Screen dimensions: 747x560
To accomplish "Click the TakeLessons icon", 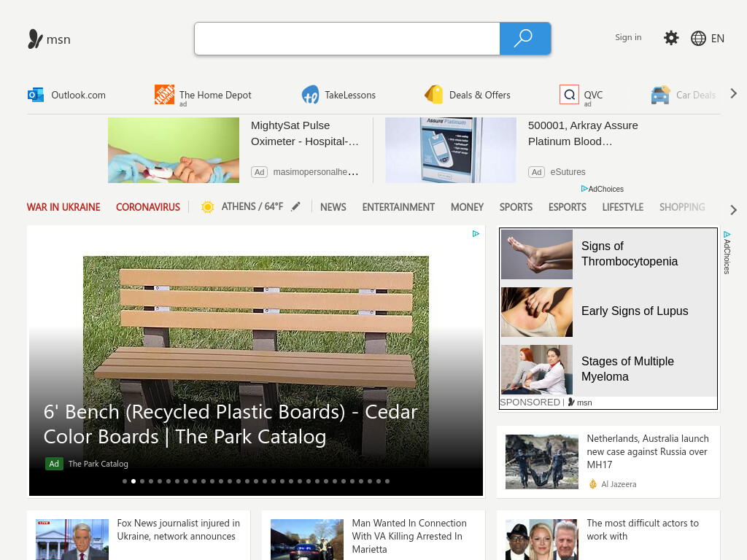I will pos(311,95).
